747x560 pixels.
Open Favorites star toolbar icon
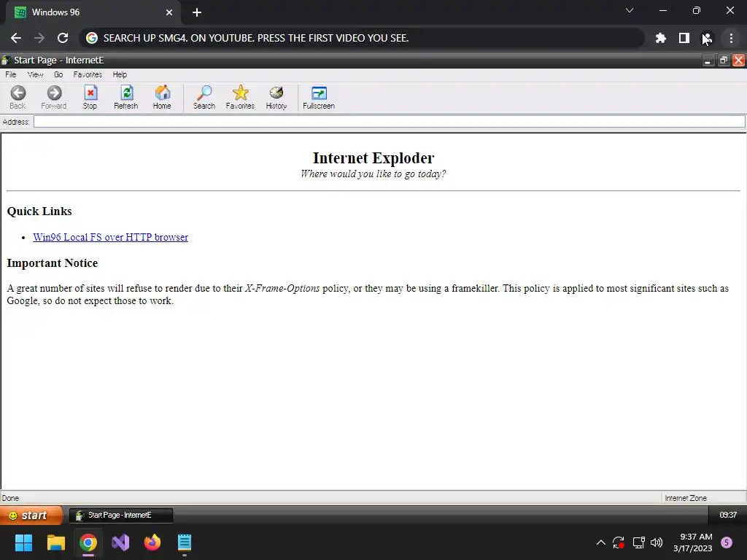tap(240, 97)
